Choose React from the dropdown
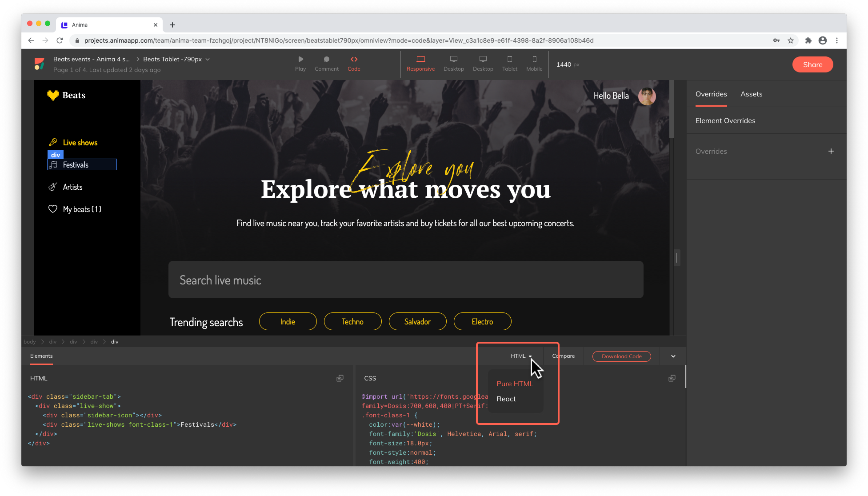This screenshot has height=496, width=868. [506, 399]
